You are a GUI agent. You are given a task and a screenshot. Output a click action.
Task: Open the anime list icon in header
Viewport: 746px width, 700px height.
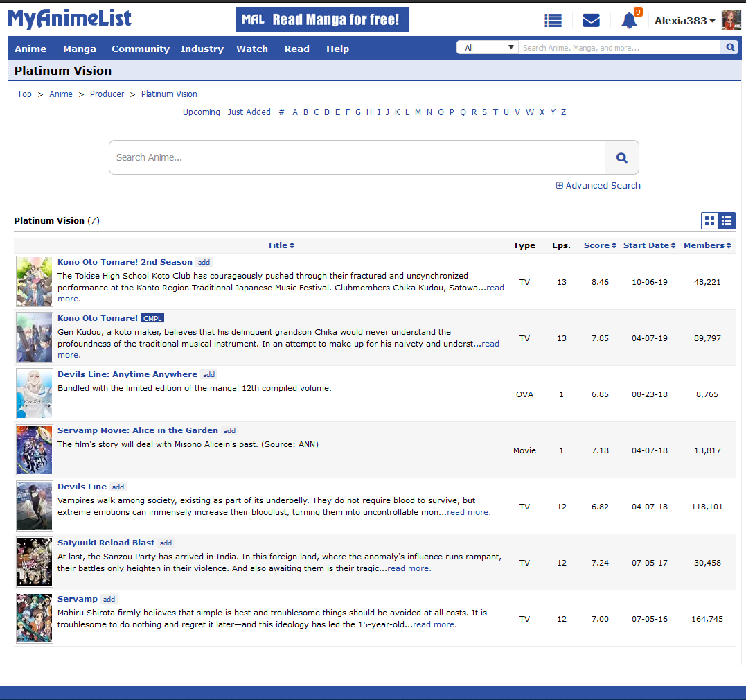click(x=553, y=21)
